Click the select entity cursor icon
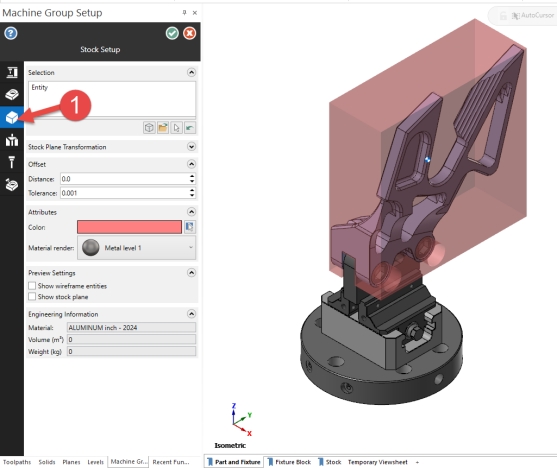The width and height of the screenshot is (557, 468). tap(177, 128)
